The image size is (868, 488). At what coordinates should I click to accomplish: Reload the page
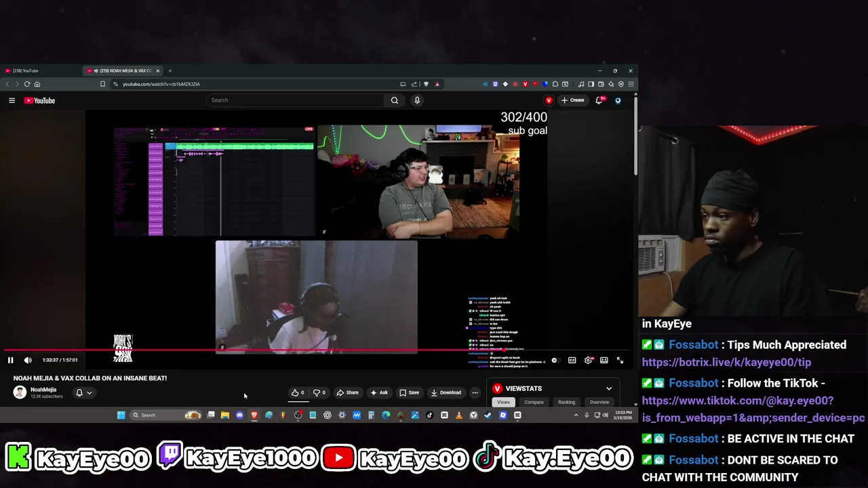coord(27,84)
